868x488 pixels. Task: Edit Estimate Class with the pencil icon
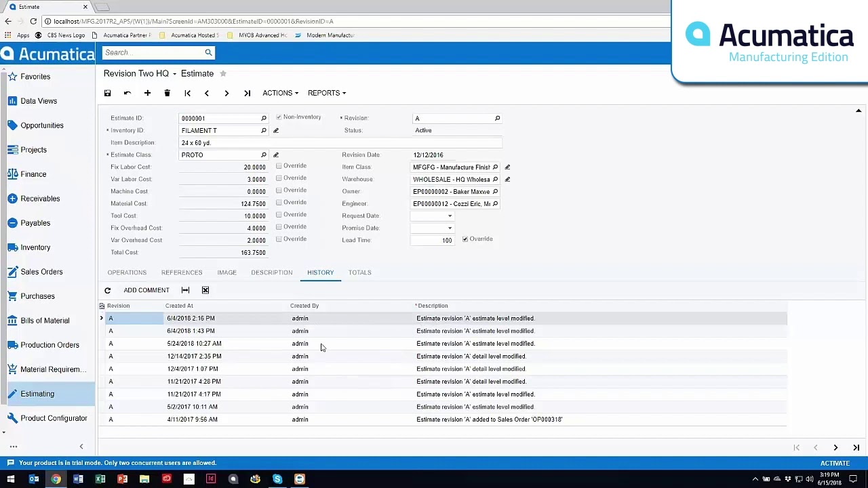[x=275, y=155]
